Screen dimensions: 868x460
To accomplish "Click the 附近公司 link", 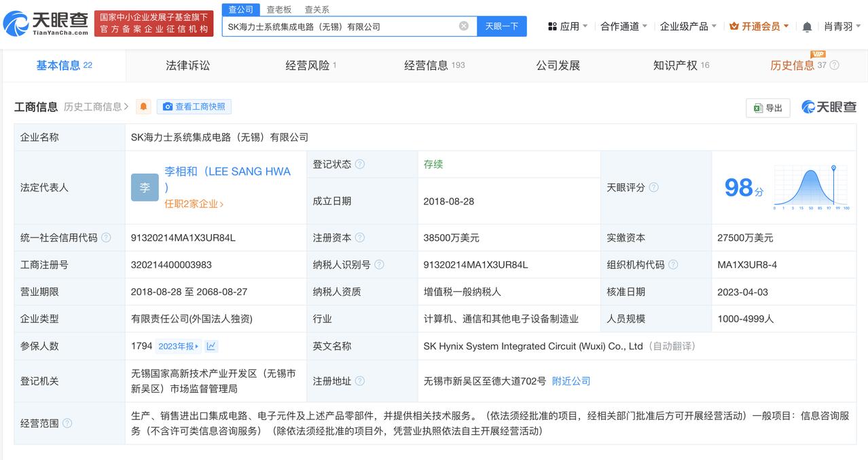I will [x=571, y=381].
